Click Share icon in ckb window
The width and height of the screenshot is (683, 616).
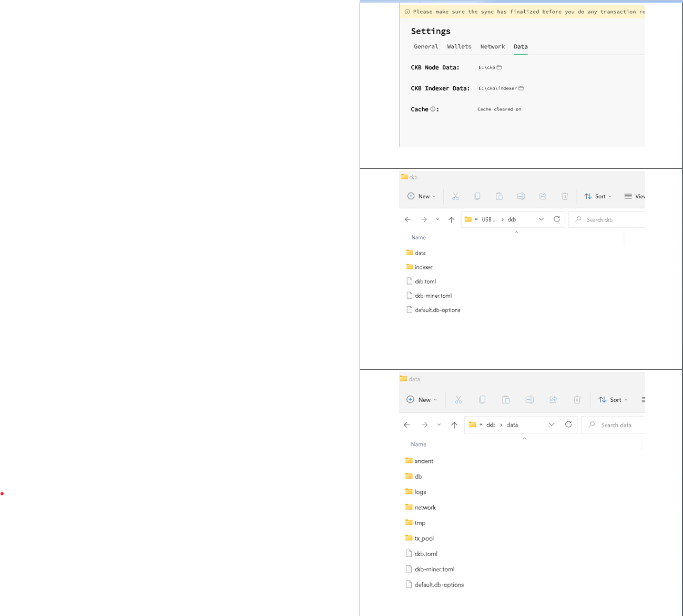(543, 196)
